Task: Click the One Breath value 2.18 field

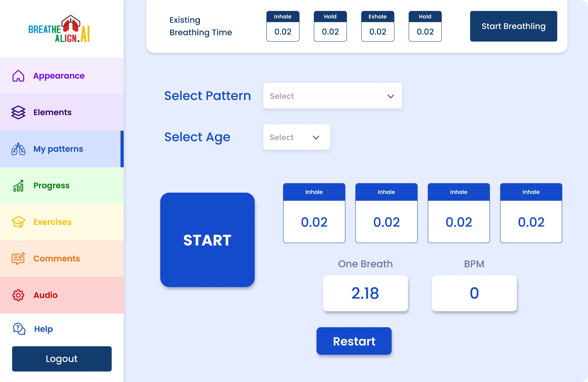Action: [365, 293]
